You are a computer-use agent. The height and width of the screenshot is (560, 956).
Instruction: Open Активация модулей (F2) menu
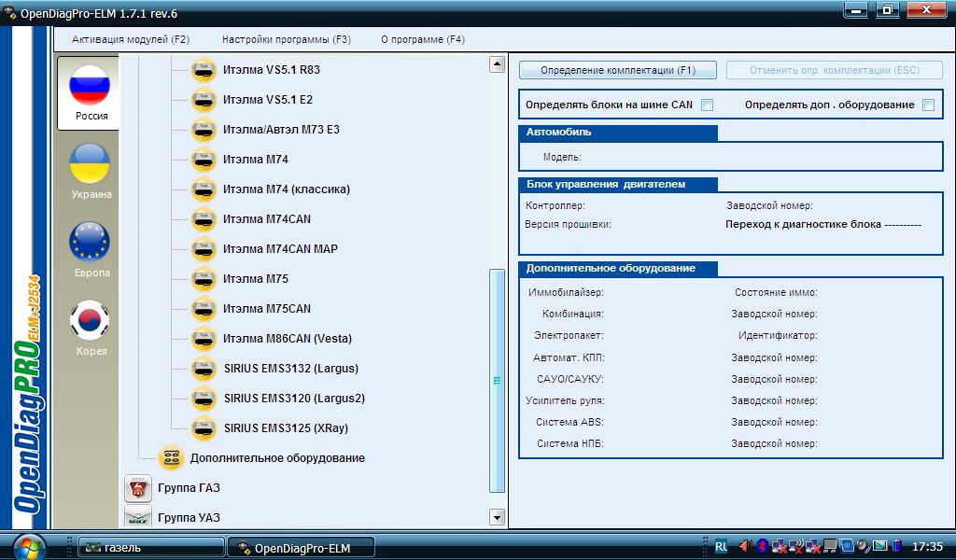[131, 40]
